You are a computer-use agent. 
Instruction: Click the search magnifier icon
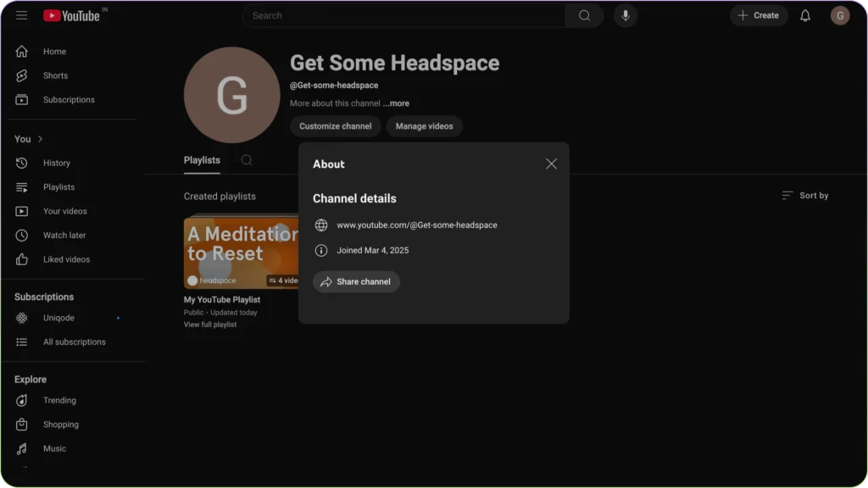click(x=584, y=15)
